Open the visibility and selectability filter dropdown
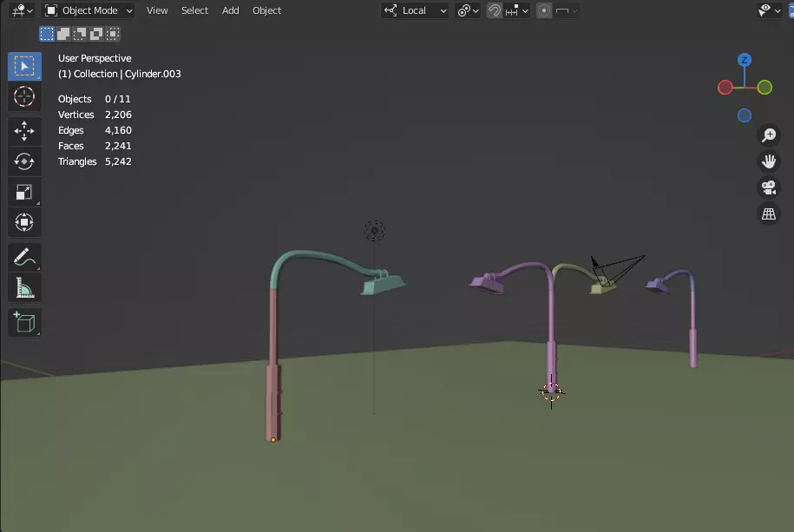This screenshot has width=794, height=532. 769,10
